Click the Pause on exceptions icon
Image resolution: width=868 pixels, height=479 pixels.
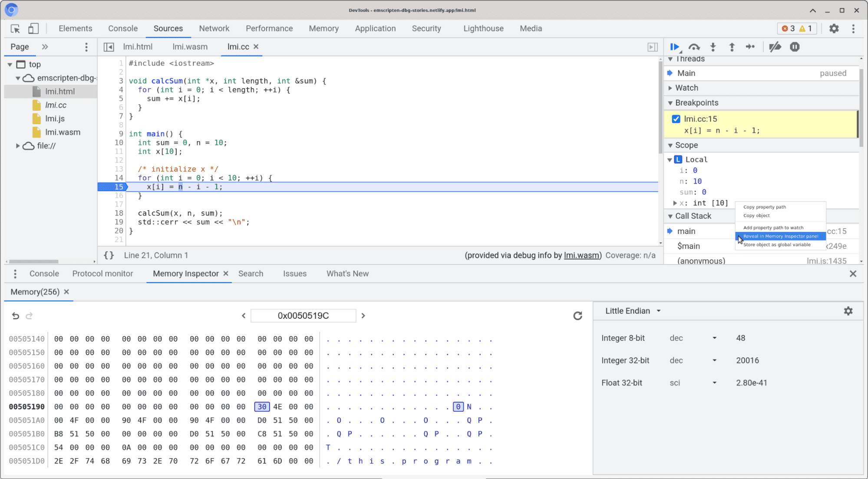(x=795, y=46)
